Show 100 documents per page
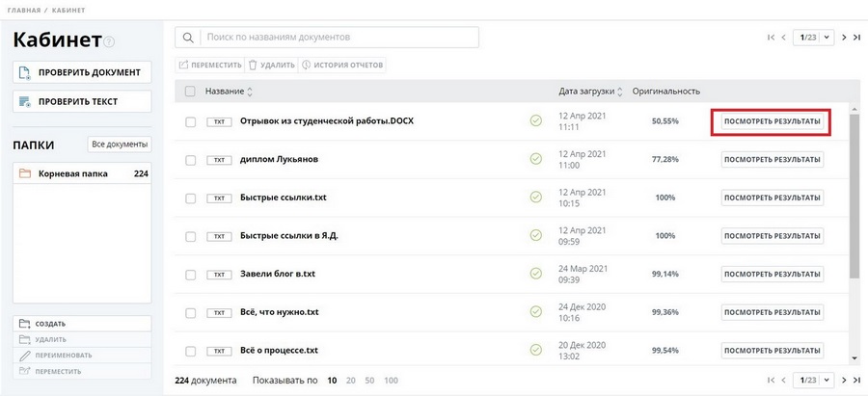This screenshot has width=868, height=396. point(391,381)
